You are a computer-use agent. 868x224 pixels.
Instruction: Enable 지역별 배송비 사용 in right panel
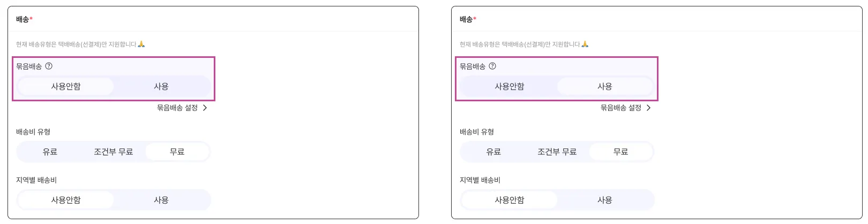coord(605,200)
